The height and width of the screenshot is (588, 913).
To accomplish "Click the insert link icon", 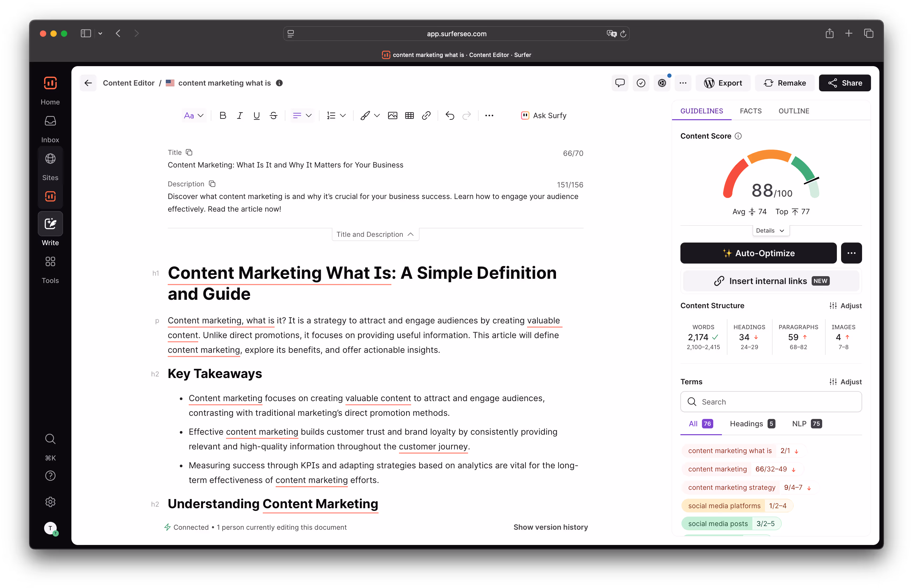I will coord(426,115).
